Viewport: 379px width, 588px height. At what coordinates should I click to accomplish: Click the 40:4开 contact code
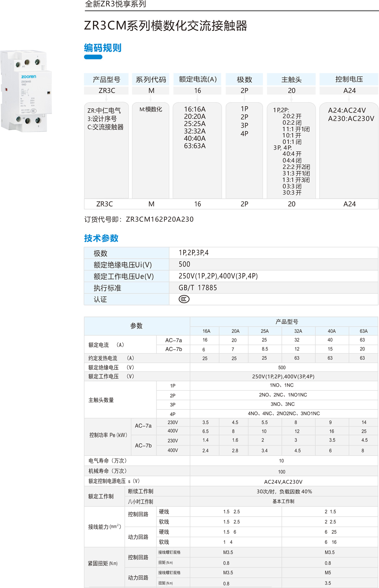(292, 154)
